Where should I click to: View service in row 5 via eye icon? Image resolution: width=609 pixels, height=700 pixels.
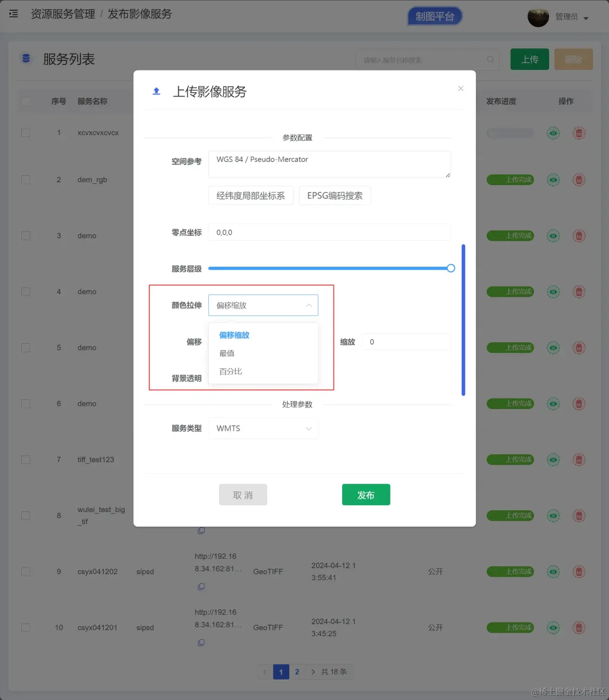tap(553, 347)
